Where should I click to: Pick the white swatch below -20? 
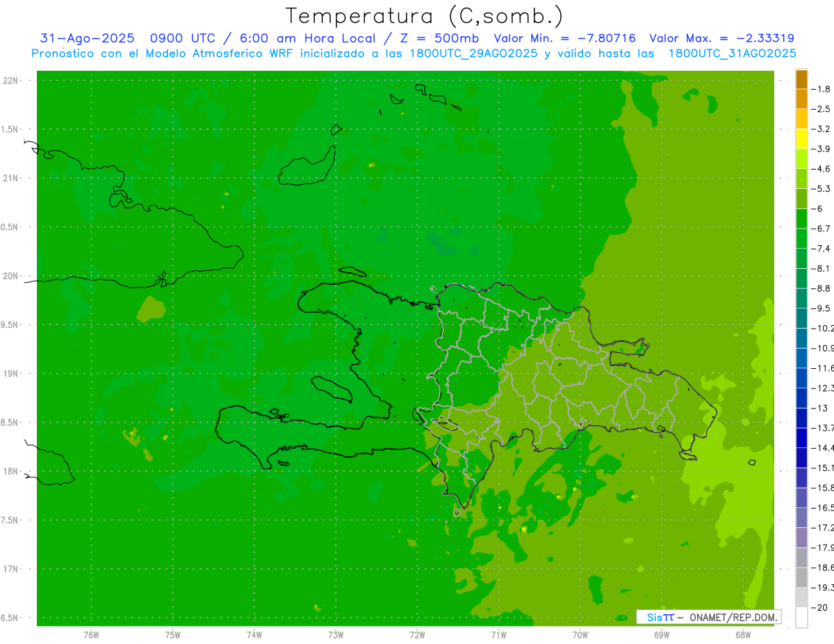point(801,618)
